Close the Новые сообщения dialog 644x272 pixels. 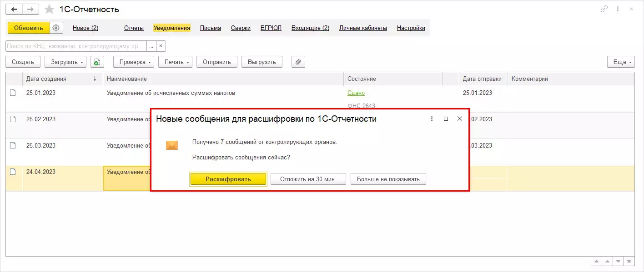[460, 119]
